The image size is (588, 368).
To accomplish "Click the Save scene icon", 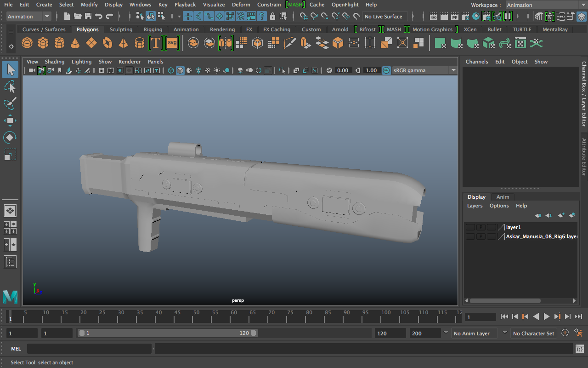I will click(87, 17).
